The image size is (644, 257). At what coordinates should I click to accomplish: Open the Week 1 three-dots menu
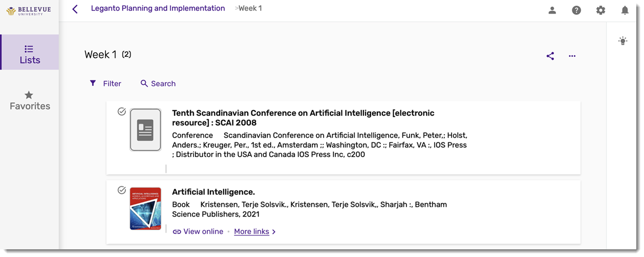pyautogui.click(x=572, y=56)
